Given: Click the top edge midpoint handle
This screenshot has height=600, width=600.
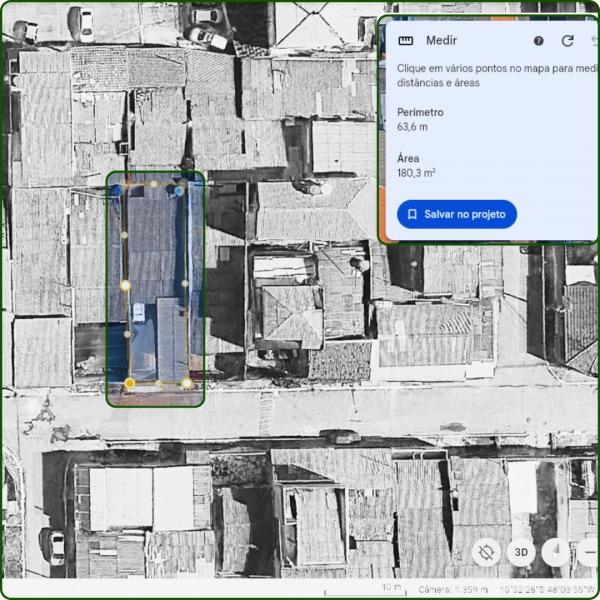Looking at the screenshot, I should pos(152,184).
